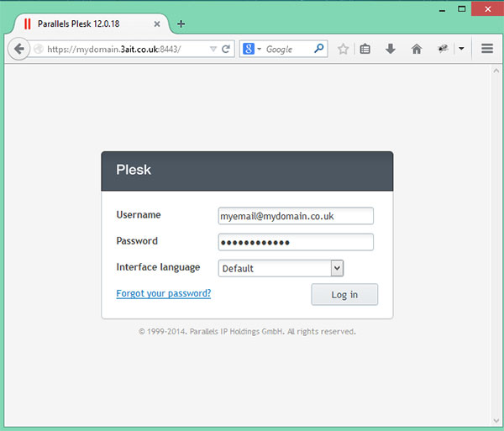Show bookmarks list icon
The width and height of the screenshot is (504, 431).
[365, 49]
